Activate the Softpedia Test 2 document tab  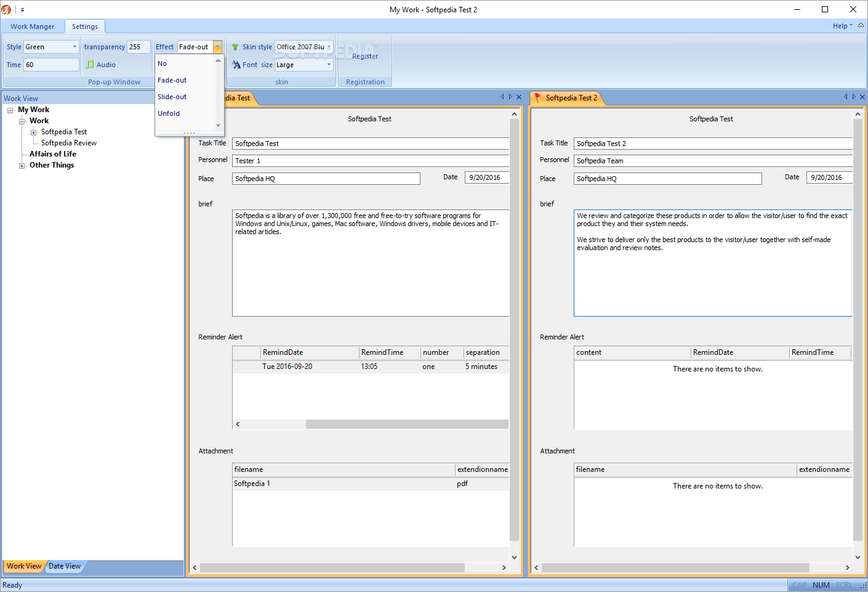571,98
